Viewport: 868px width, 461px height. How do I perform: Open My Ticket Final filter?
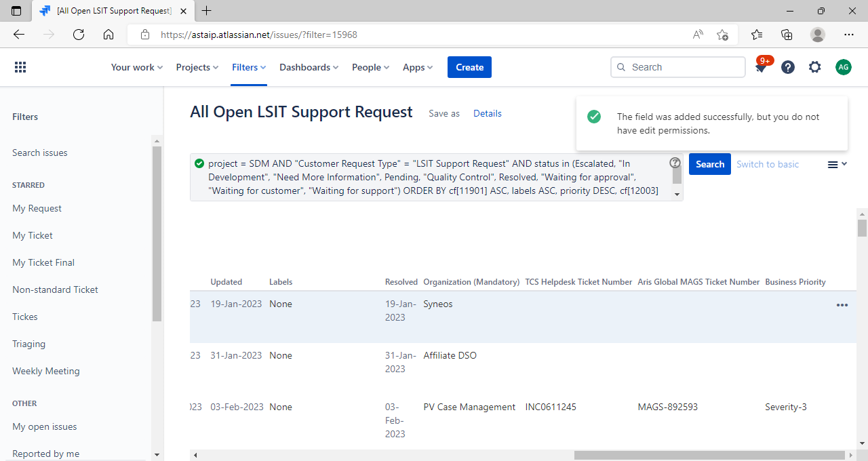(43, 262)
